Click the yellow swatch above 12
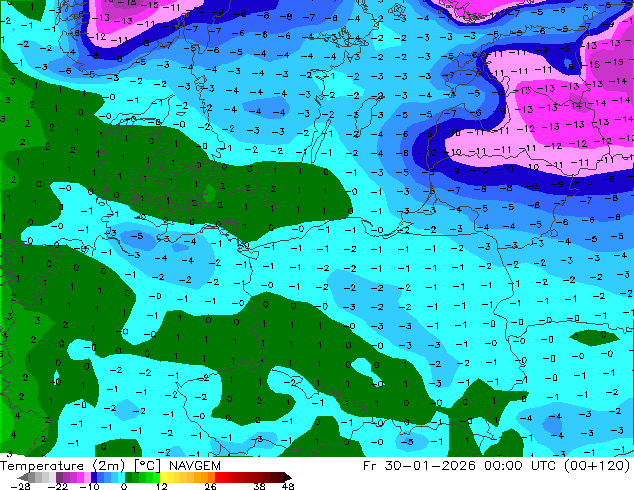This screenshot has width=634, height=490. pos(163,477)
